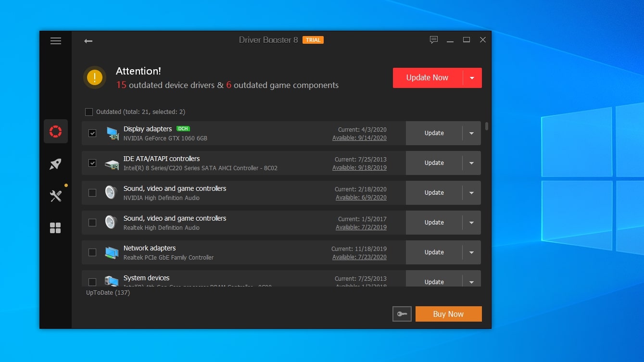644x362 pixels.
Task: Click the Display adapters row title
Action: click(x=148, y=129)
